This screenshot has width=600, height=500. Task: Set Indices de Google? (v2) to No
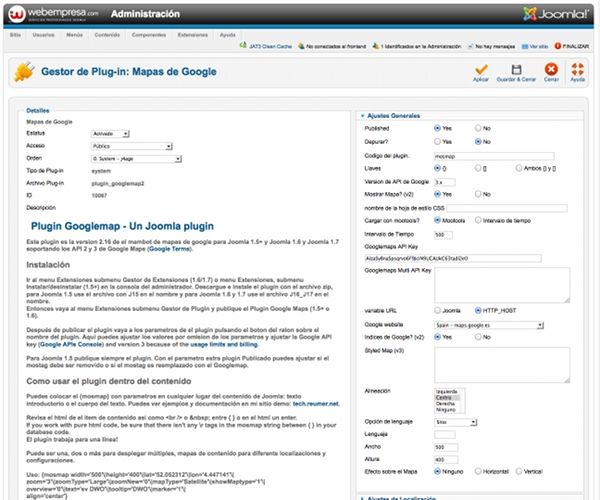coord(478,337)
